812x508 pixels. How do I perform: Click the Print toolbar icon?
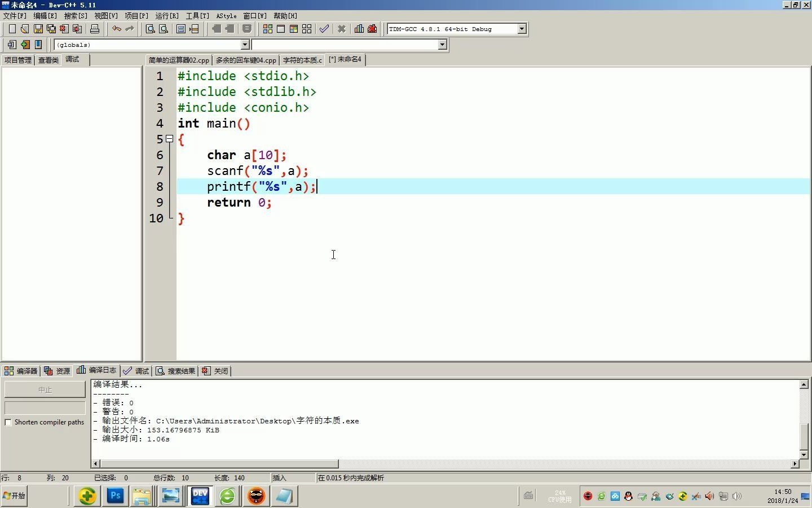[95, 29]
